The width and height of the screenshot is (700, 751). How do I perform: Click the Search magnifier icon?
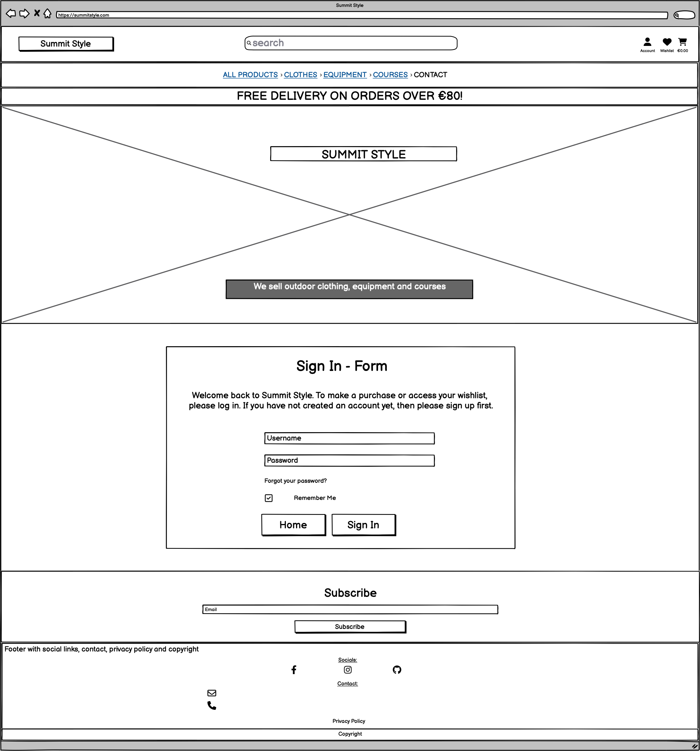[251, 43]
